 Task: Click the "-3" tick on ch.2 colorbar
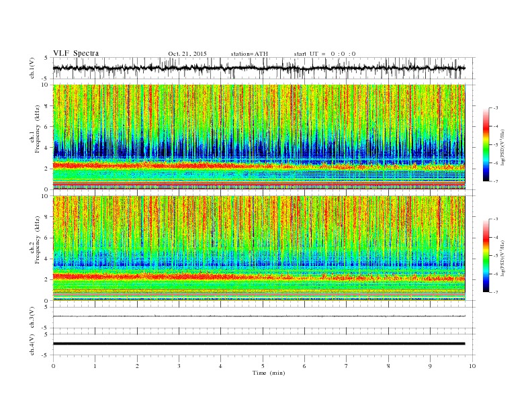(496, 219)
